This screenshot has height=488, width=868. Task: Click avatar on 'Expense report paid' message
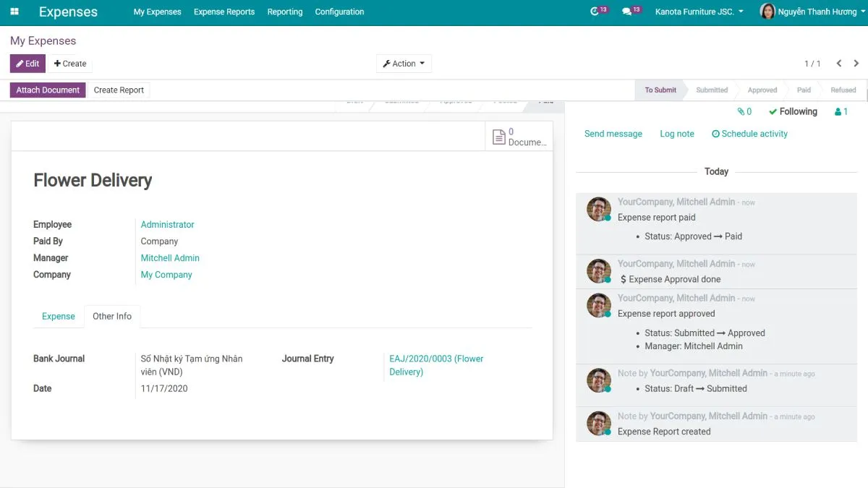pos(599,209)
